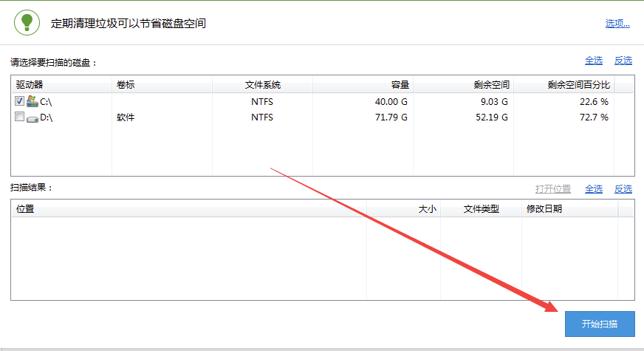Open the 选项... link
Screen dimensions: 644x351
(617, 24)
